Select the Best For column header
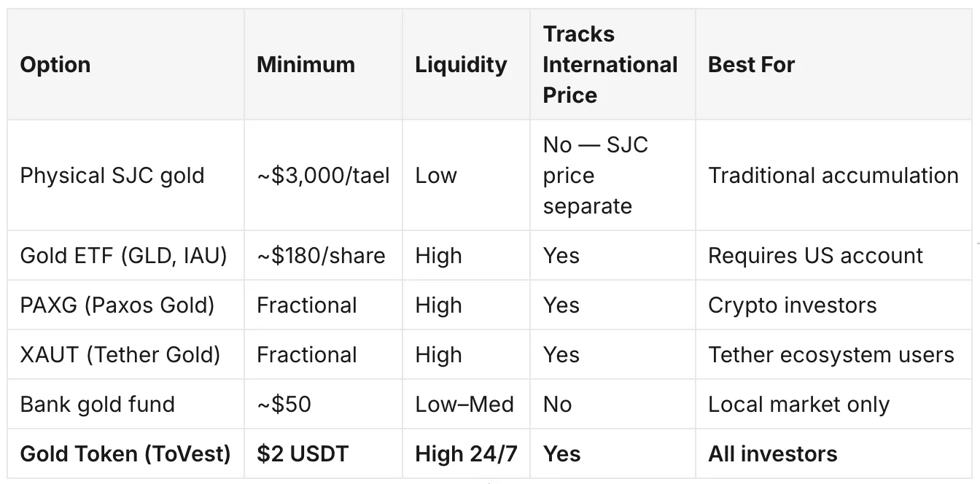 (x=751, y=65)
